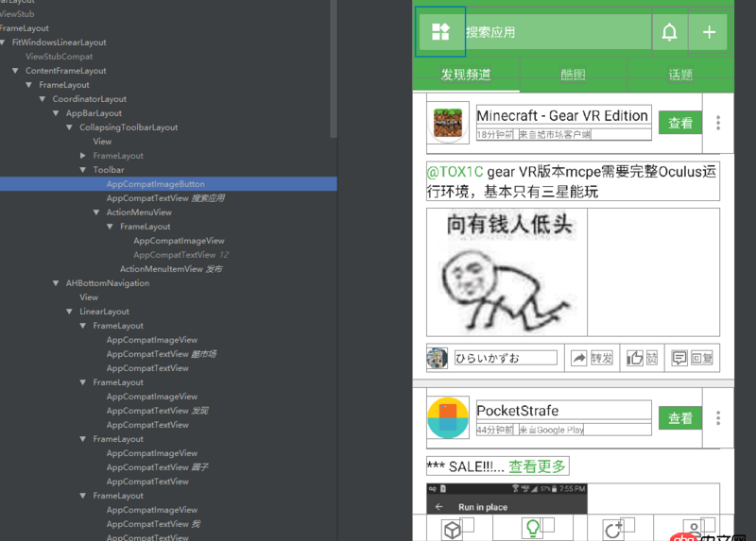
Task: Open the 向有钱人低头 meme image
Action: coord(507,272)
